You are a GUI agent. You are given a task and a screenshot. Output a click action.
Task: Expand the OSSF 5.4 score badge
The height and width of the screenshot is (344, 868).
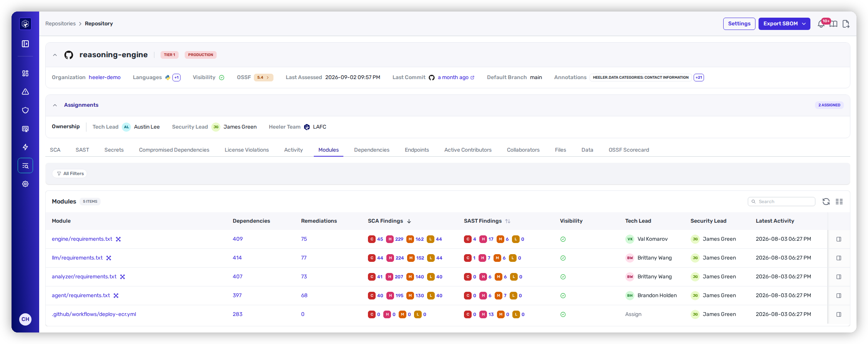(x=263, y=78)
